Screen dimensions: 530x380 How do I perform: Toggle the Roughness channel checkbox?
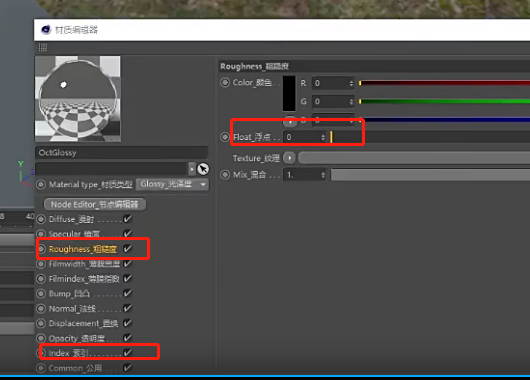[127, 249]
